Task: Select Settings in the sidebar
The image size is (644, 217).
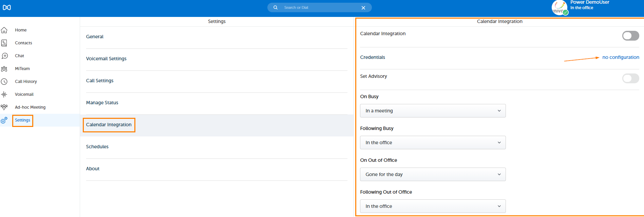Action: pos(22,120)
